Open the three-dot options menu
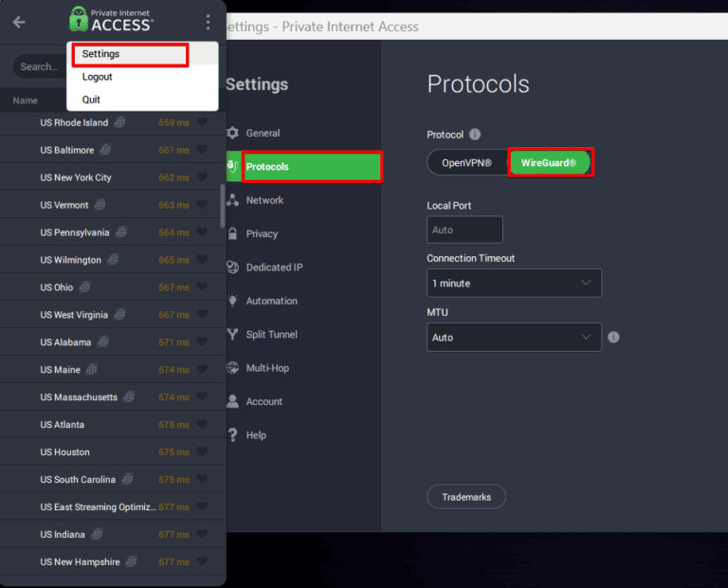728x588 pixels. pyautogui.click(x=208, y=22)
